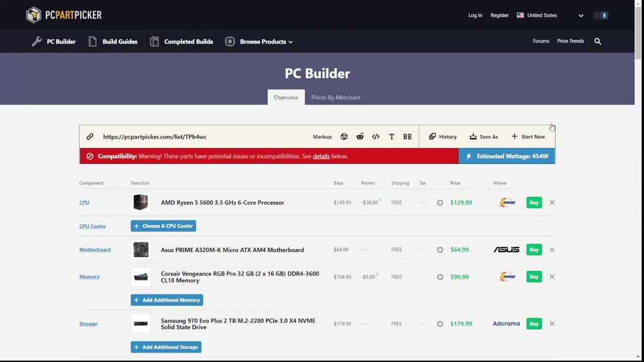This screenshot has width=644, height=362.
Task: Click the Estimated Wattage 454W panel
Action: tap(507, 156)
